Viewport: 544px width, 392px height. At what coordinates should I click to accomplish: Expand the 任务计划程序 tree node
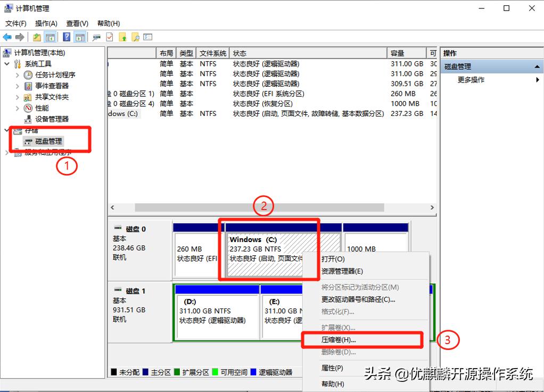tap(17, 74)
